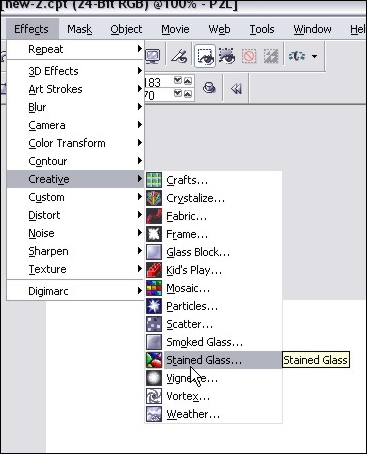
Task: Open the Mask menu
Action: (x=79, y=29)
